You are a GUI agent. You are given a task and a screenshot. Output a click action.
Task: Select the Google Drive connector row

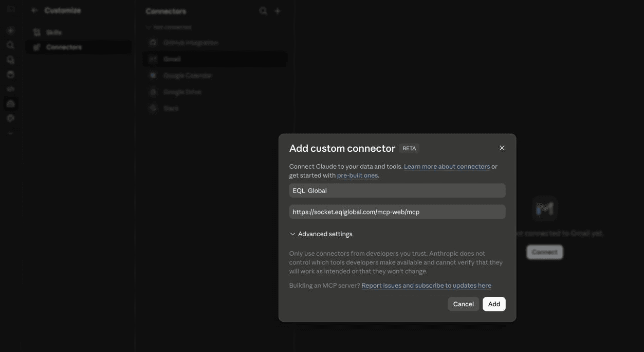(x=215, y=92)
